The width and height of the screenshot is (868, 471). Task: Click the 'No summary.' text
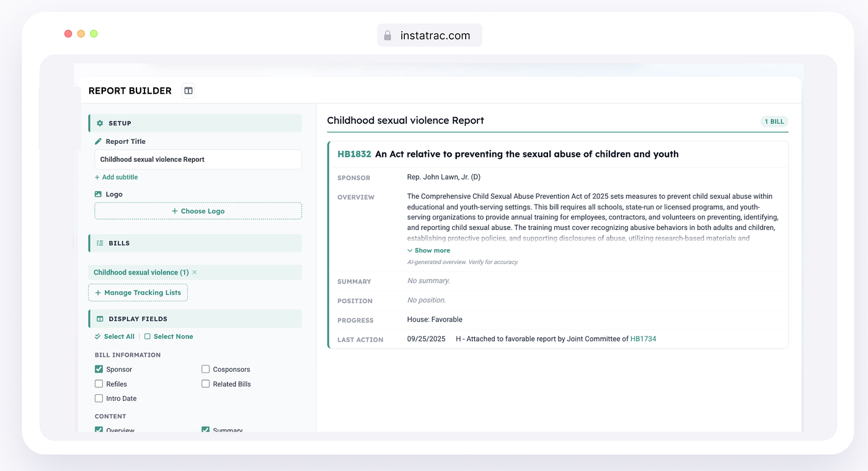coord(428,281)
